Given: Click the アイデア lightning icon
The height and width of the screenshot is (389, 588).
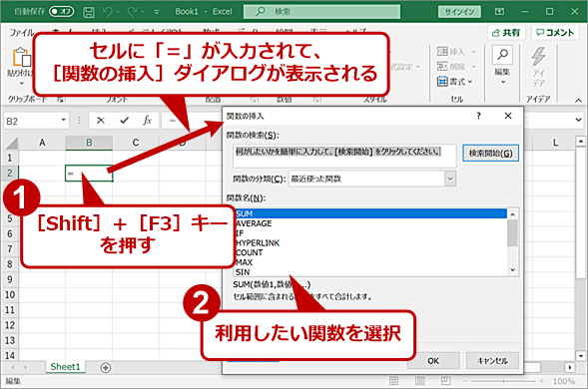Looking at the screenshot, I should [x=539, y=56].
